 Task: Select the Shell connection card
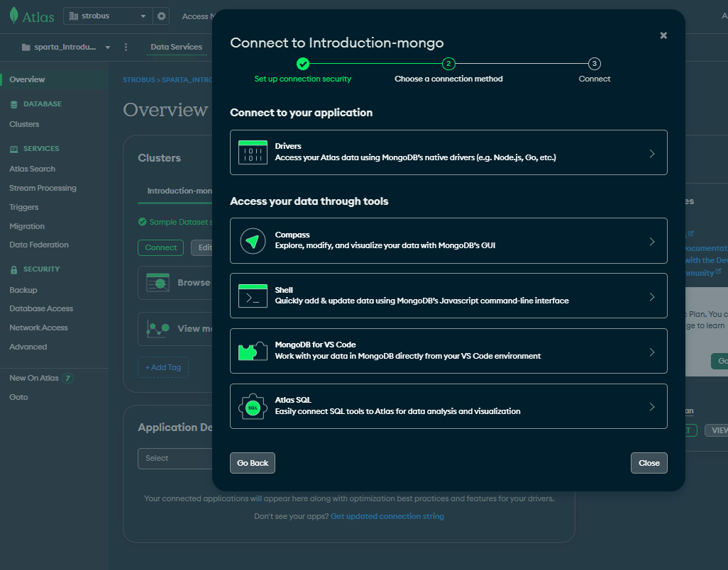pos(448,296)
